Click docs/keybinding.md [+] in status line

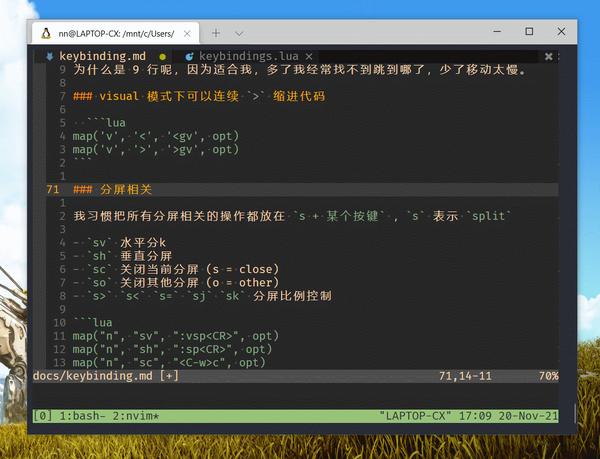(x=106, y=376)
